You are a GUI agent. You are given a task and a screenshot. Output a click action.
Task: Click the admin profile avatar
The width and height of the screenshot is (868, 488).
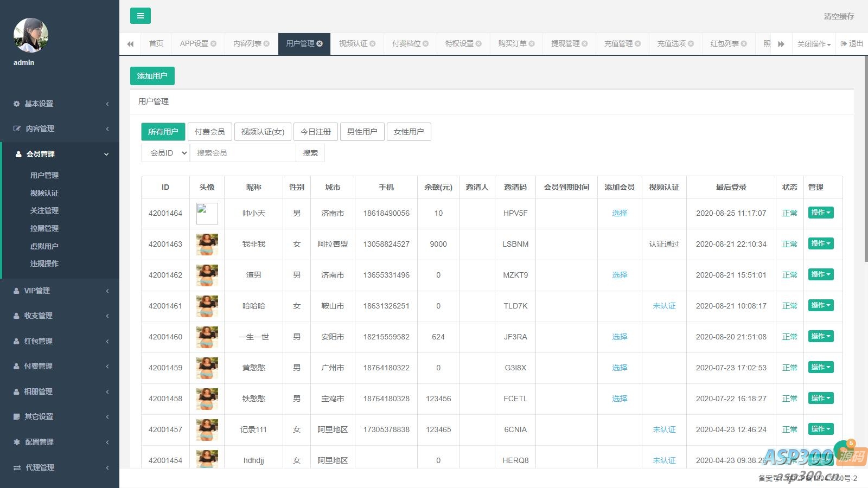(31, 35)
